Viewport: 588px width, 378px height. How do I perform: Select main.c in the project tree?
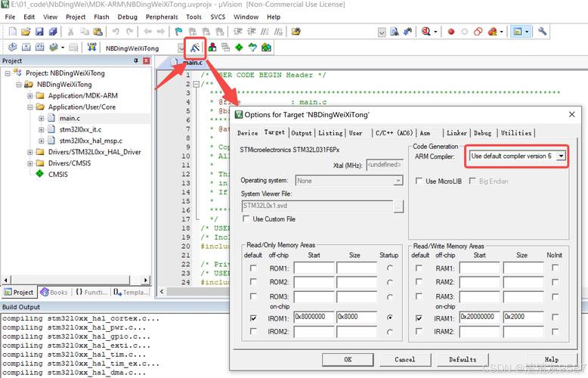[x=70, y=118]
